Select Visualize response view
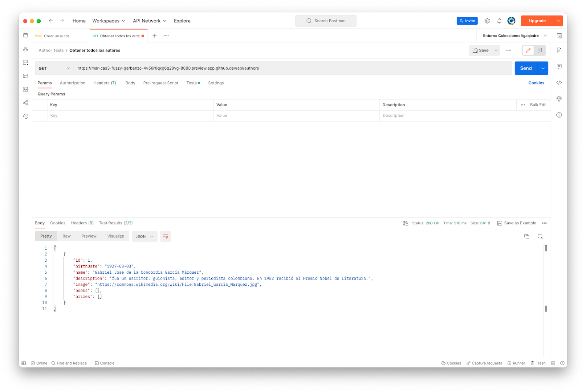 point(116,236)
